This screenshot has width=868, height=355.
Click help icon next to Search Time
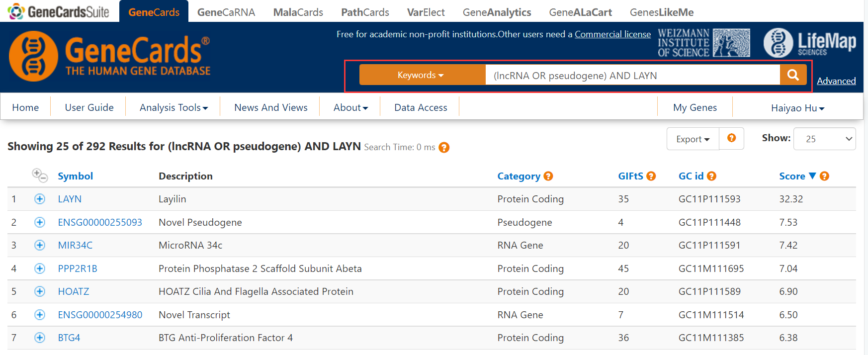coord(444,147)
